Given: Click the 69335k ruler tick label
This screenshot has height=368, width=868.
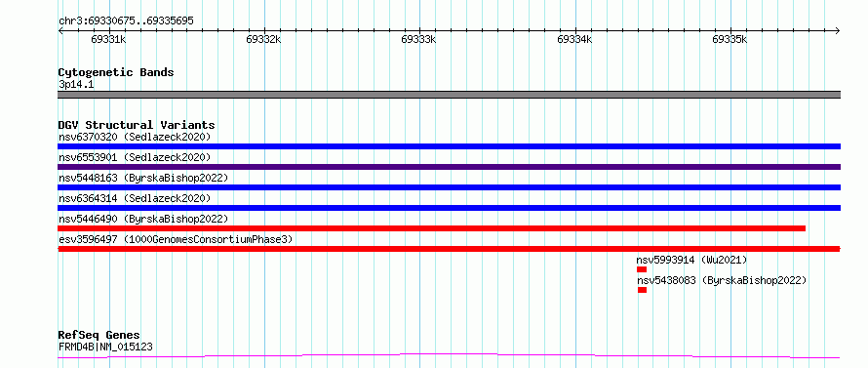Looking at the screenshot, I should click(730, 40).
